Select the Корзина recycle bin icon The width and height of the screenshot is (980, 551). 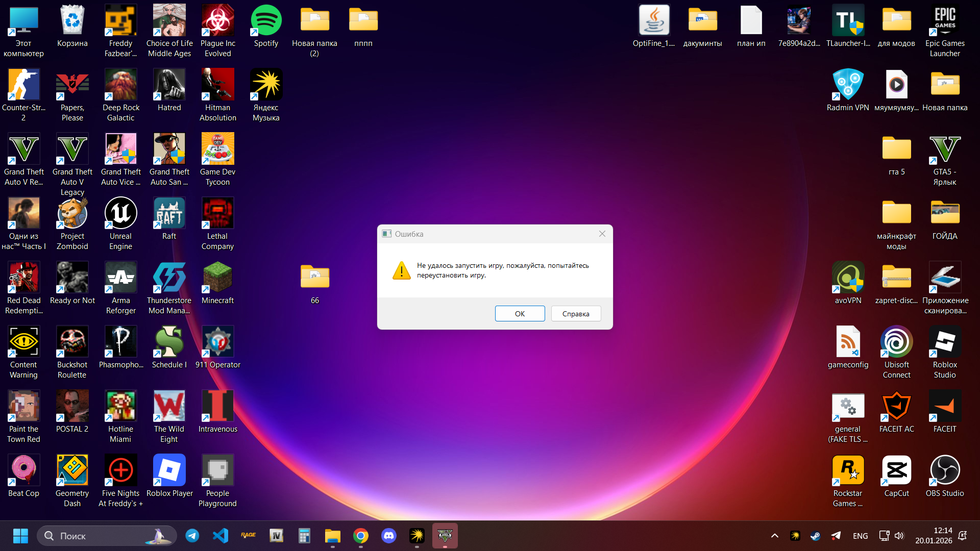pos(72,21)
